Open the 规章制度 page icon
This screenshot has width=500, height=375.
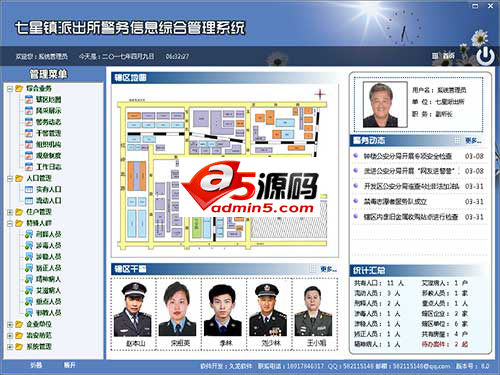[29, 155]
